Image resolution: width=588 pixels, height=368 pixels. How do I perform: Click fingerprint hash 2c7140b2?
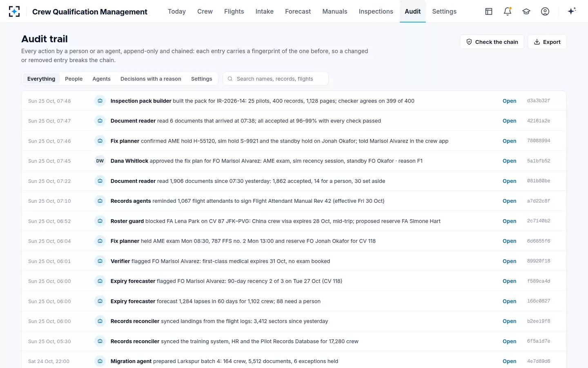point(539,221)
